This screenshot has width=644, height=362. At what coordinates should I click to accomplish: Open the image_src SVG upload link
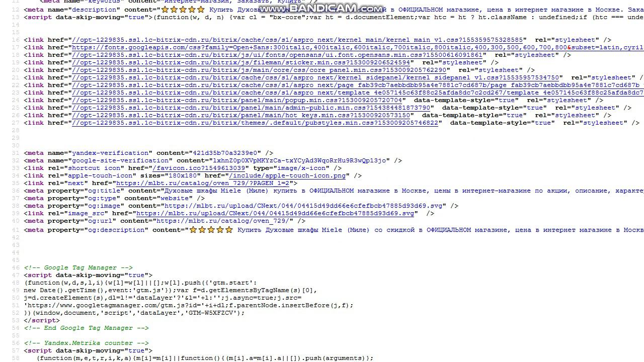coord(276,213)
